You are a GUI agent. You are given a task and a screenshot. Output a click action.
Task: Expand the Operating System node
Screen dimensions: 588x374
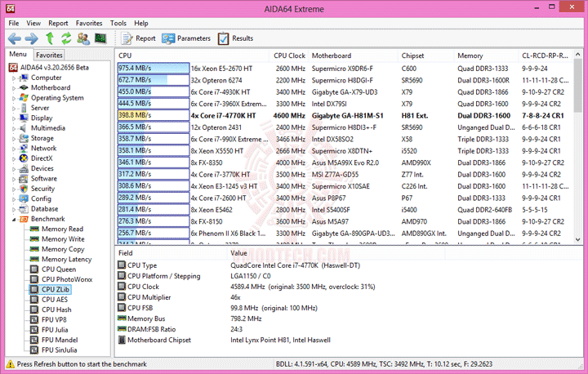(x=14, y=98)
